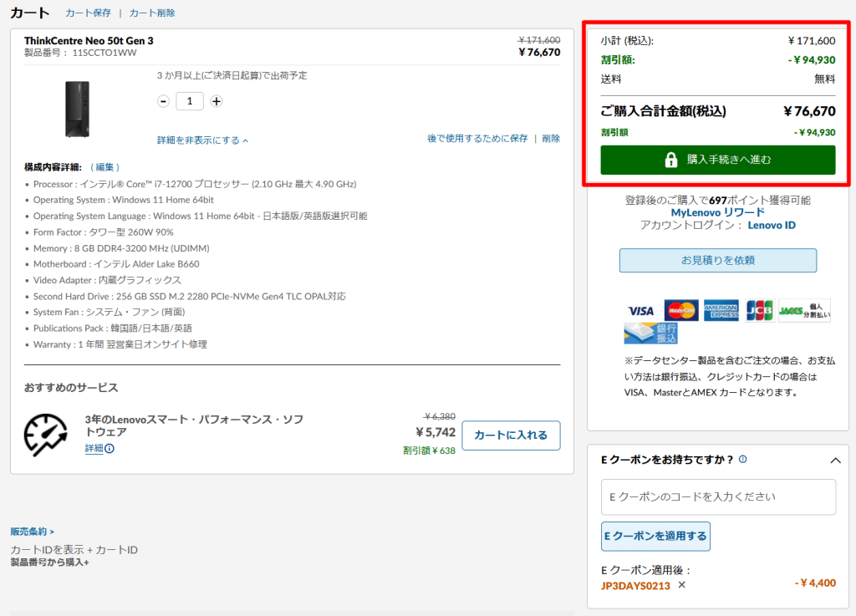Expand 販売条約 link

[x=32, y=531]
